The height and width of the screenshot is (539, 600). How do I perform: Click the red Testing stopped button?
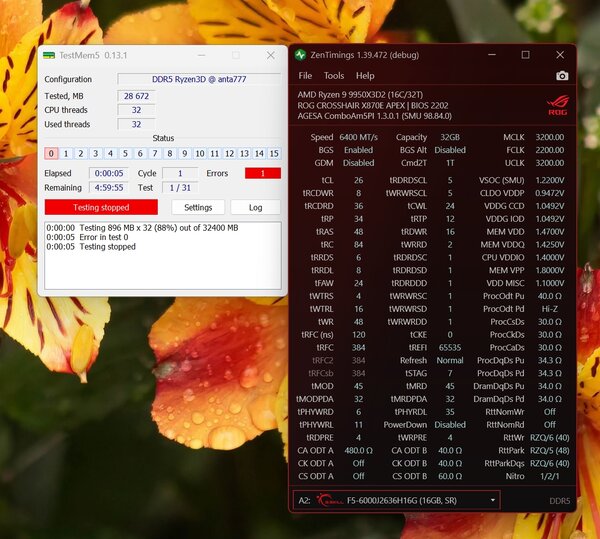tap(101, 207)
